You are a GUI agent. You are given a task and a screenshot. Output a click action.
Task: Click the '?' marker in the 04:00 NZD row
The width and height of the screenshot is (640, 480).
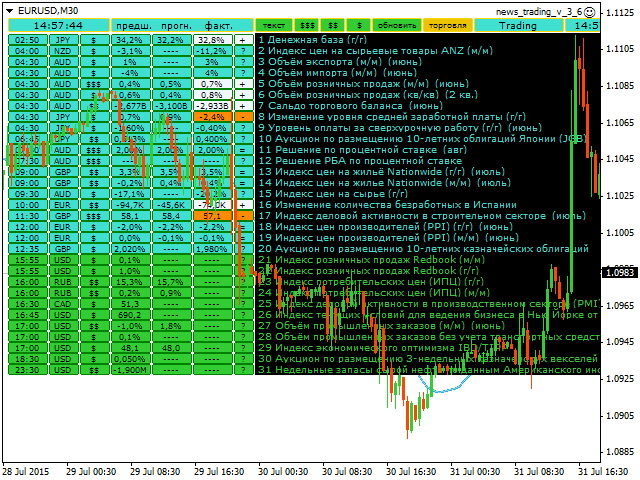pos(243,51)
